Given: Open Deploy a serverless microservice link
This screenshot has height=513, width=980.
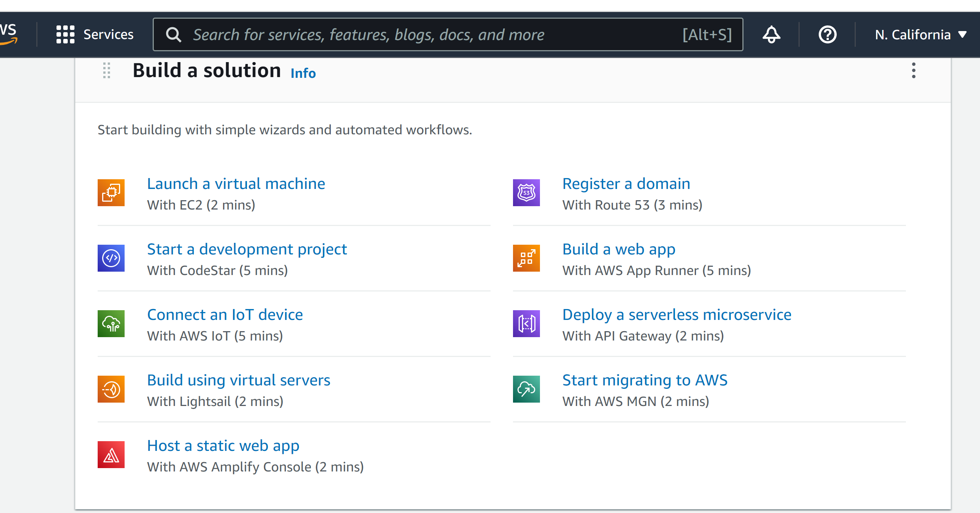Looking at the screenshot, I should click(677, 315).
